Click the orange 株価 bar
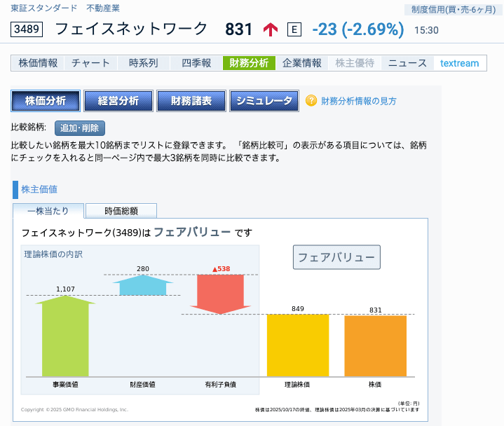This screenshot has width=504, height=426. [x=375, y=346]
